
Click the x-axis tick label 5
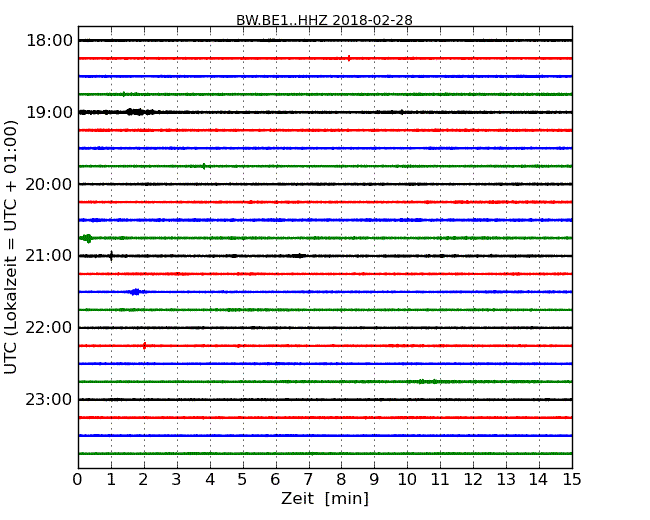(x=242, y=479)
